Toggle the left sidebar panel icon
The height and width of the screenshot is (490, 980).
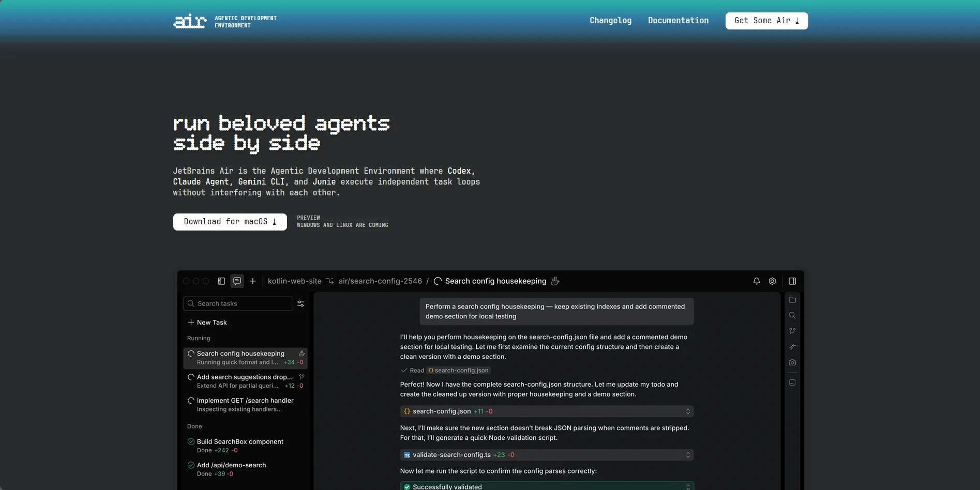coord(221,281)
